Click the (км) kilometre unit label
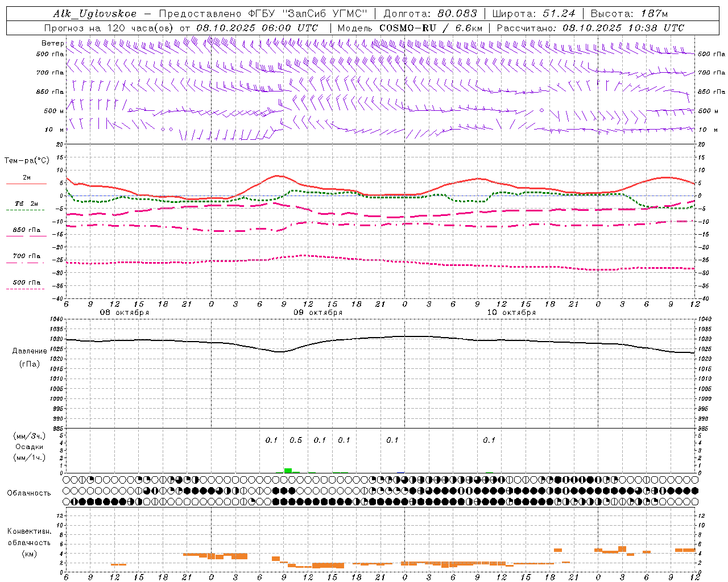 tap(29, 554)
